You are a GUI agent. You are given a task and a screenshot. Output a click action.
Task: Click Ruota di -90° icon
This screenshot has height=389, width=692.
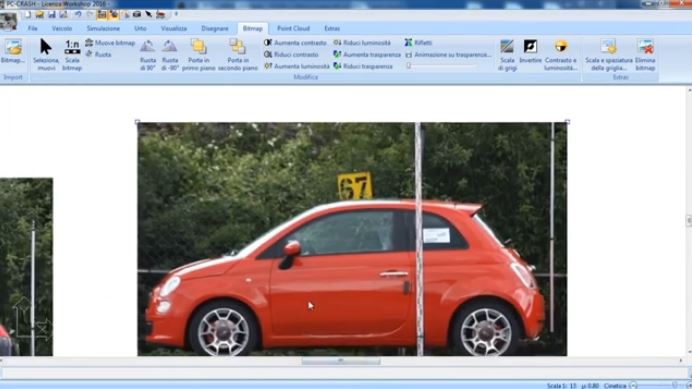pos(170,55)
